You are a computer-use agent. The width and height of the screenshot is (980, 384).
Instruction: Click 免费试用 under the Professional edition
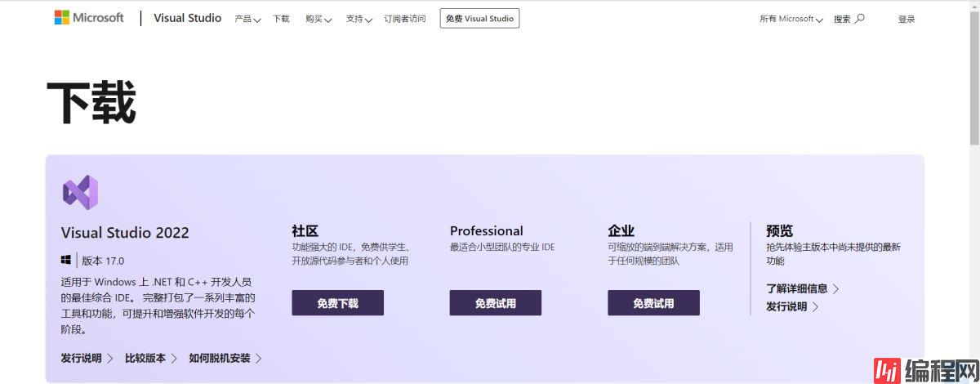(495, 303)
